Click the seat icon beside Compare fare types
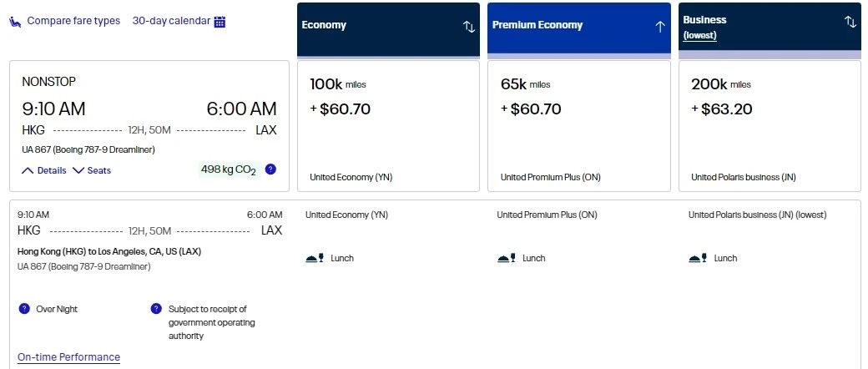This screenshot has width=868, height=369. tap(15, 22)
